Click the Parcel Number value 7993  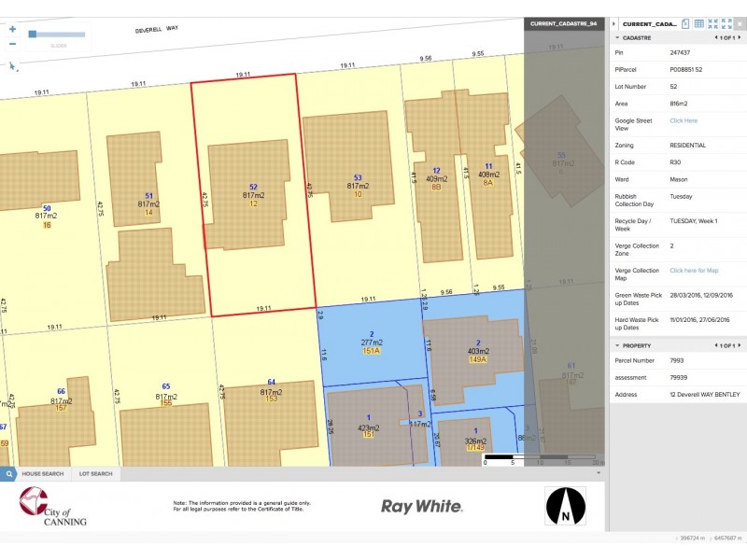(x=676, y=360)
